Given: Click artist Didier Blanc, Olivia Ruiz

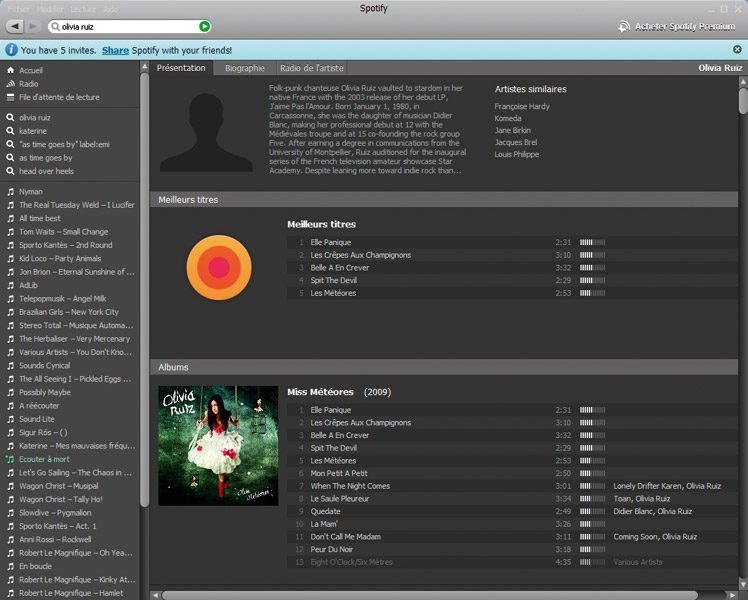Looking at the screenshot, I should pyautogui.click(x=653, y=511).
